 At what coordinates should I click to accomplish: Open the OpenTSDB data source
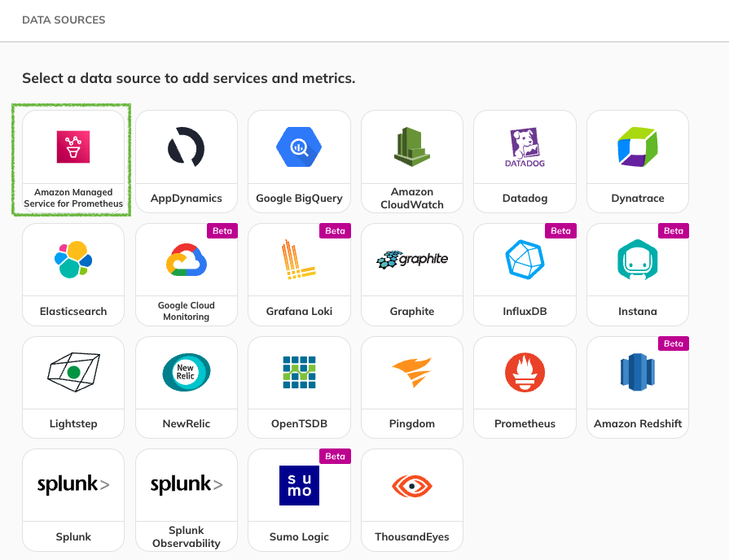[299, 386]
